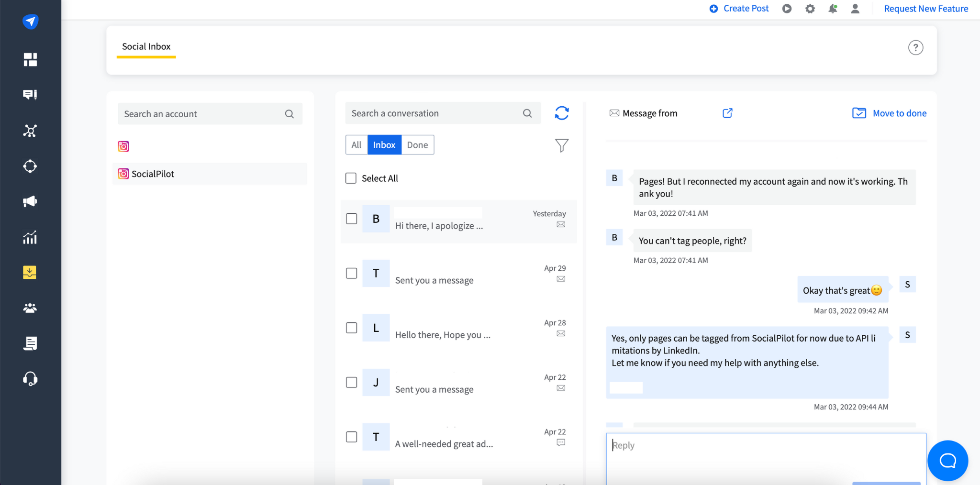The width and height of the screenshot is (980, 485).
Task: Select the SocialPilot Instagram account
Action: (153, 174)
